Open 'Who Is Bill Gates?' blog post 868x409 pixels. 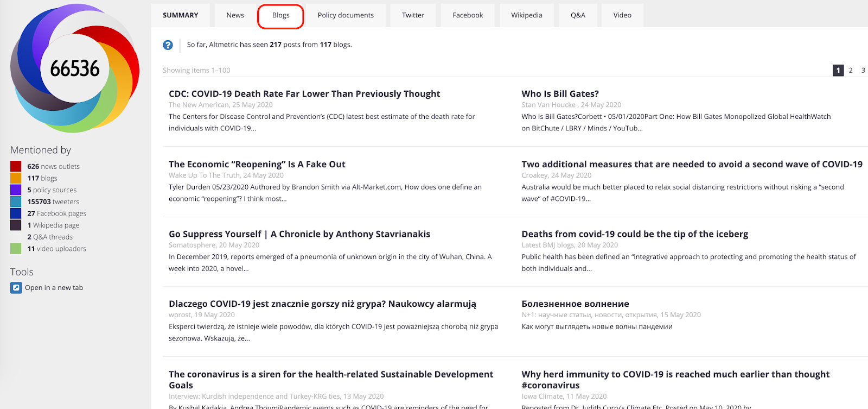(x=560, y=94)
